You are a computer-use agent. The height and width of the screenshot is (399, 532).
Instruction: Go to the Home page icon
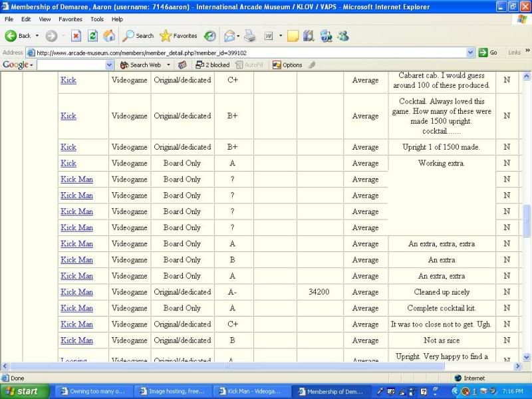[x=109, y=36]
